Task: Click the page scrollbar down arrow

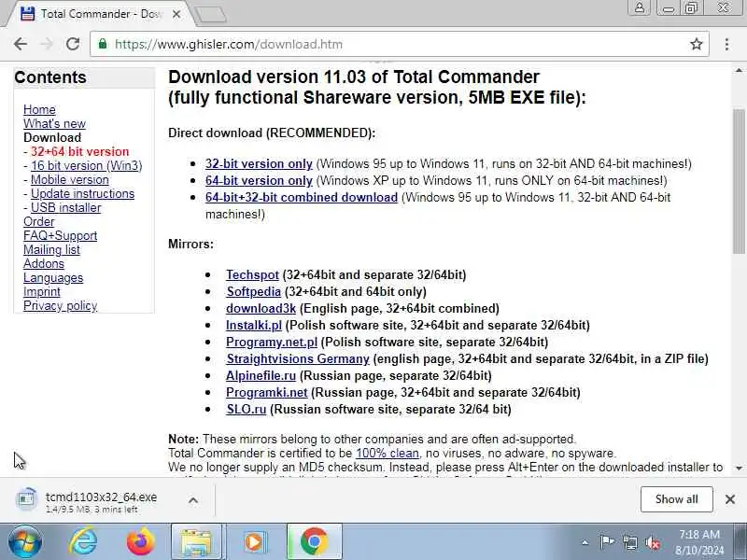Action: point(739,469)
